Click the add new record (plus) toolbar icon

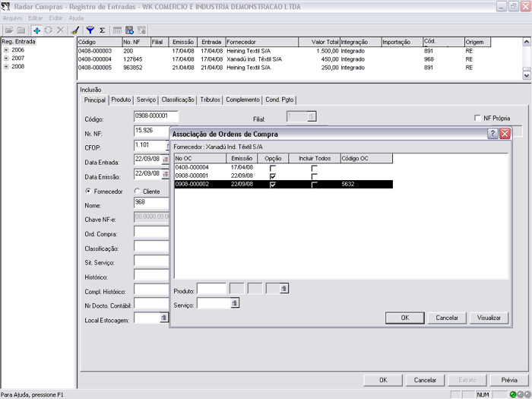point(36,30)
